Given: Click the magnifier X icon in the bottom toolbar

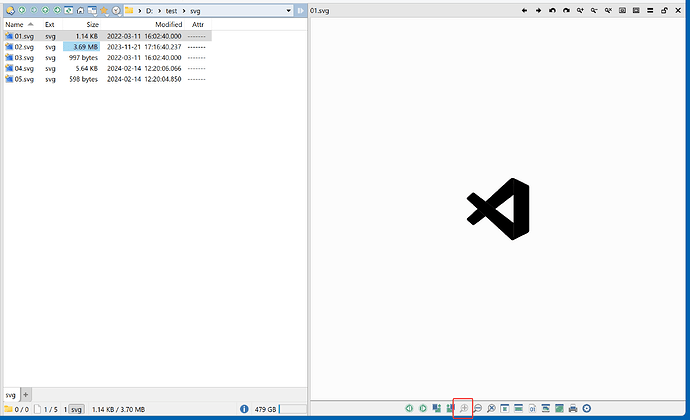Looking at the screenshot, I should click(x=491, y=409).
